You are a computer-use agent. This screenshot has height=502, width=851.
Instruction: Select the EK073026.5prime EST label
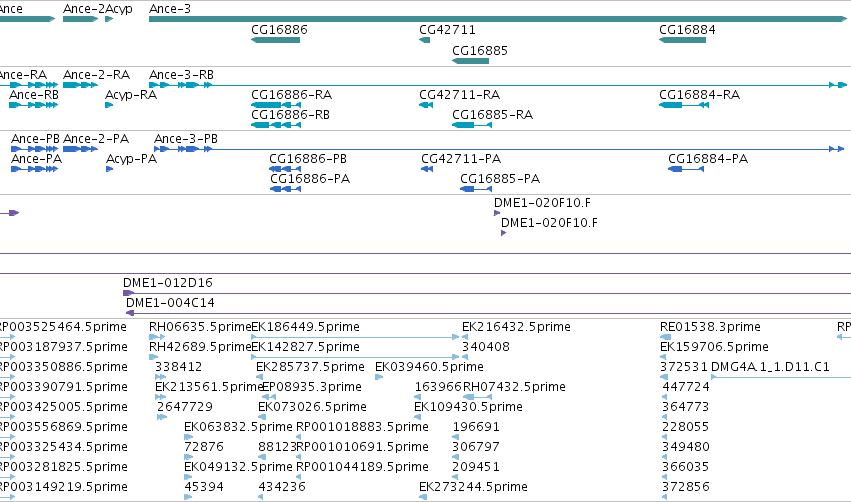tap(313, 407)
